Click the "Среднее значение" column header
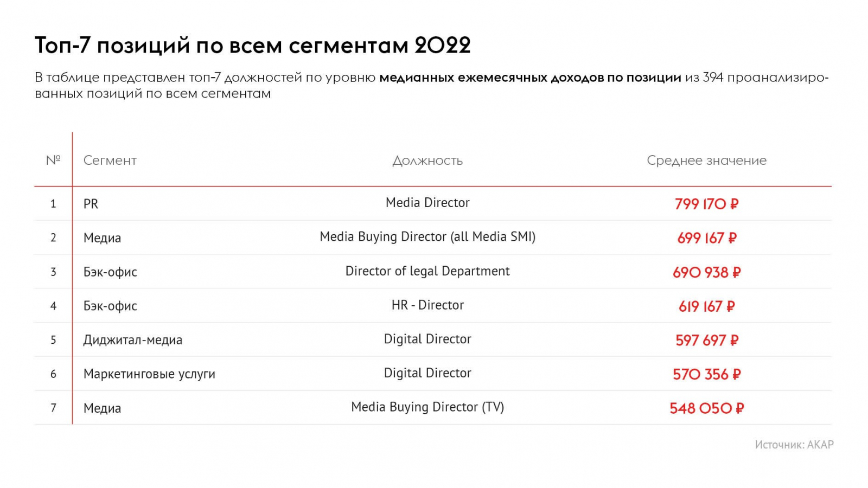 coord(706,160)
